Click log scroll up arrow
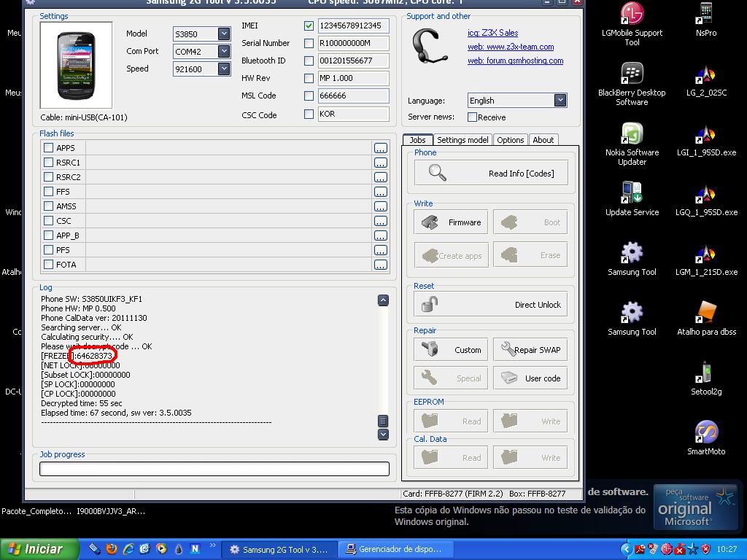The width and height of the screenshot is (747, 560). (x=383, y=300)
